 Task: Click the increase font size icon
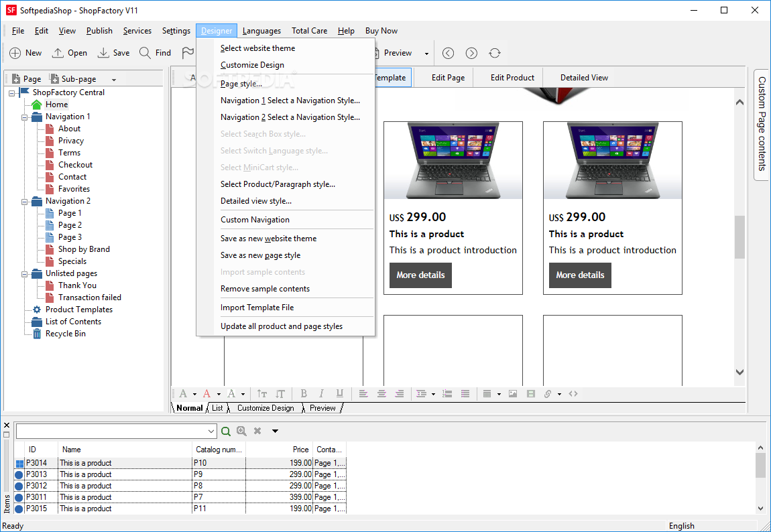(x=262, y=393)
